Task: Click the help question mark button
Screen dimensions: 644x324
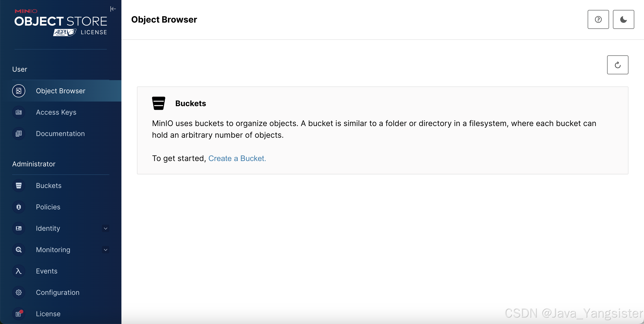Action: [x=598, y=19]
